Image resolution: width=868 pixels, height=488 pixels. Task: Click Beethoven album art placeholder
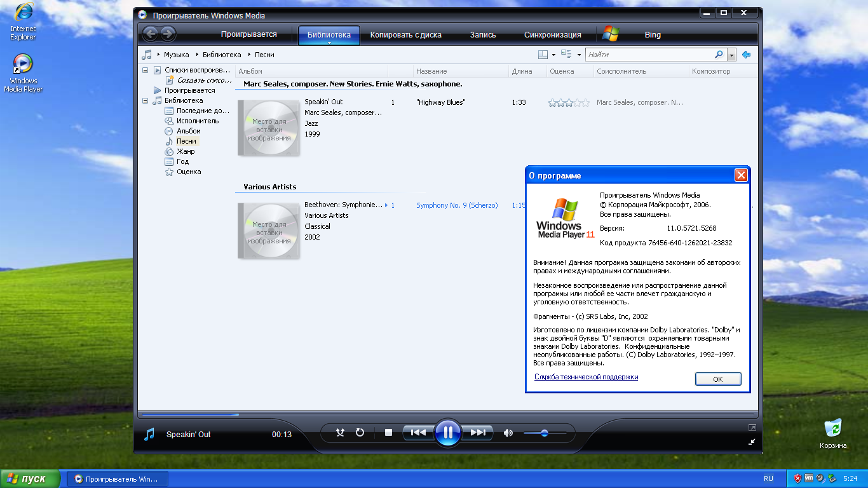(x=268, y=231)
